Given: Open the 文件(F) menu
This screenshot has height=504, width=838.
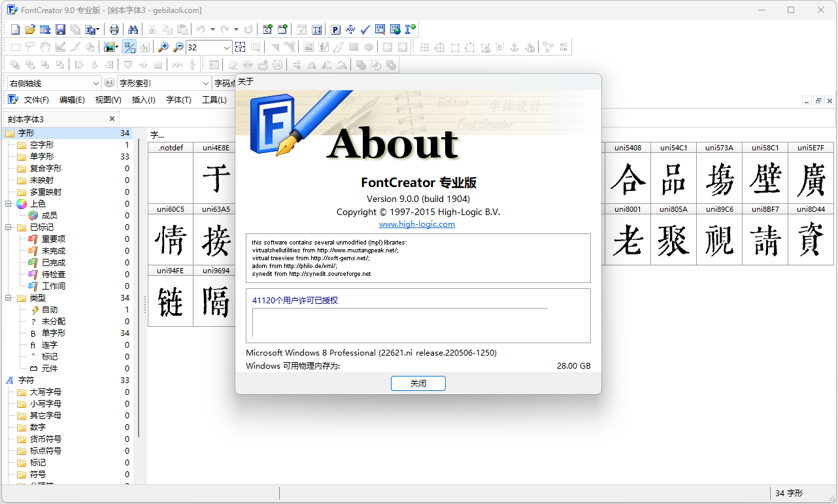Looking at the screenshot, I should tap(37, 100).
